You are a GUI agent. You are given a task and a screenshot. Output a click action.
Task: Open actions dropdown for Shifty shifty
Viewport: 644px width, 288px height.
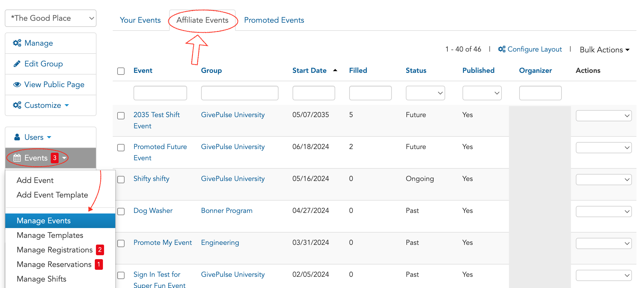tap(604, 180)
